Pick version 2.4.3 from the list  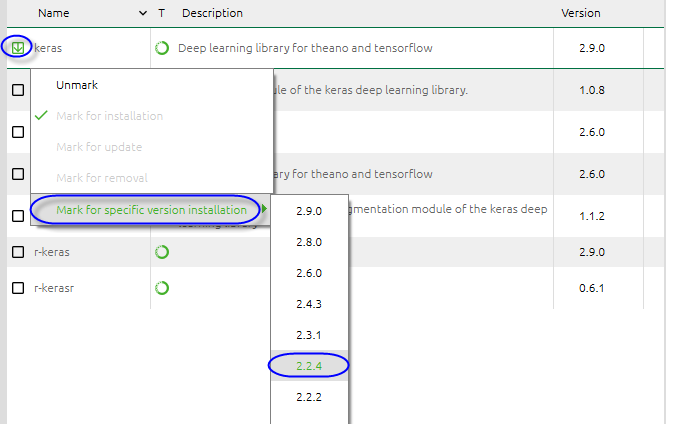pos(309,304)
